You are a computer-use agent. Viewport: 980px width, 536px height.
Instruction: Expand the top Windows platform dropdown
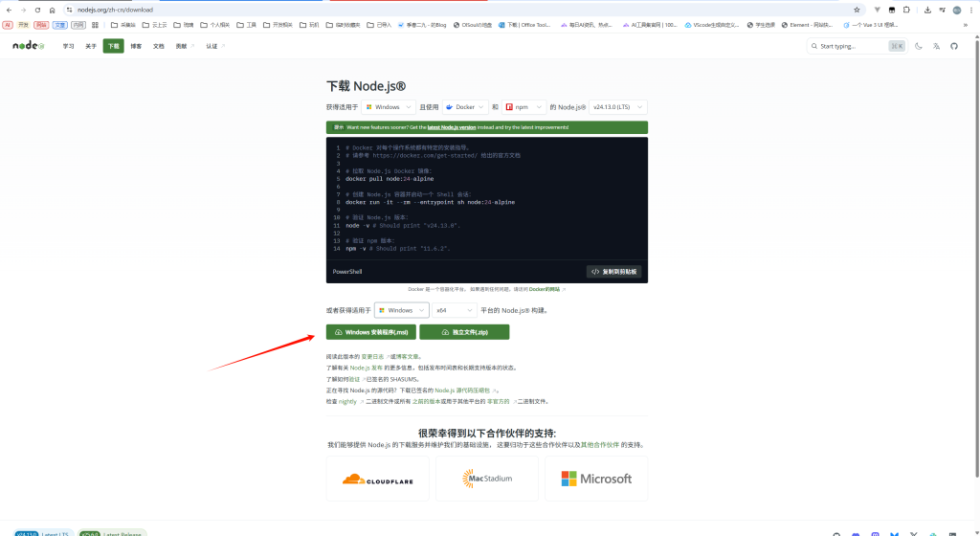point(388,107)
